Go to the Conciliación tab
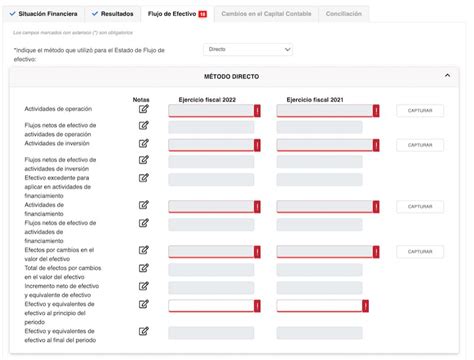 (344, 14)
